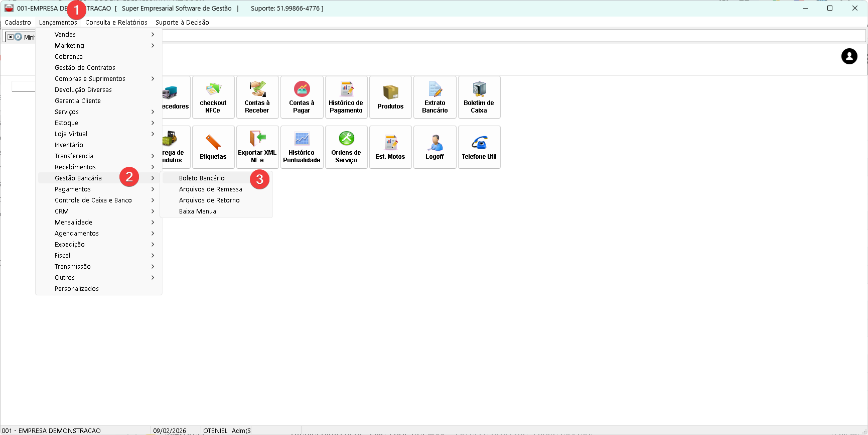Select the Baixa Manual menu option
Viewport: 868px width, 435px height.
click(x=198, y=211)
